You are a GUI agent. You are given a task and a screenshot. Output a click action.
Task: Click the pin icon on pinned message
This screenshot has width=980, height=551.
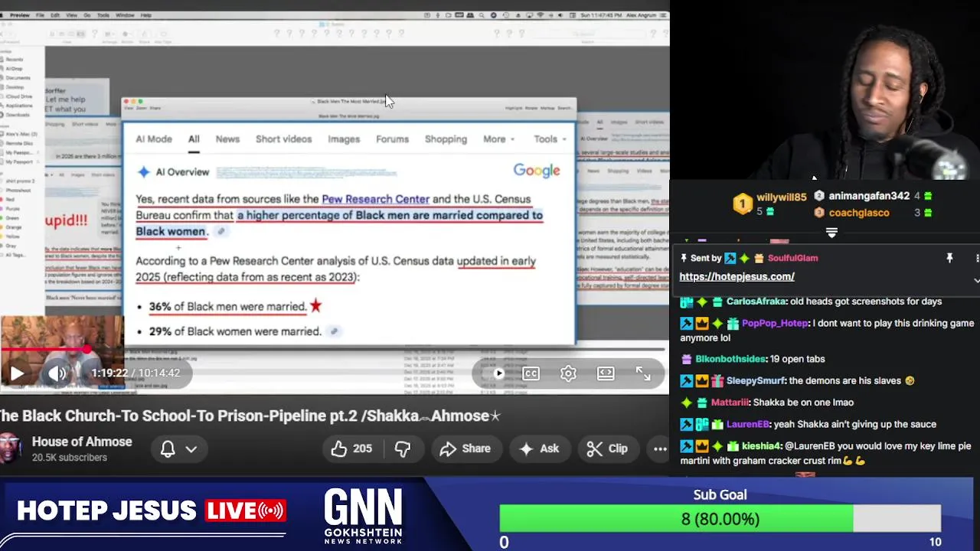(949, 259)
